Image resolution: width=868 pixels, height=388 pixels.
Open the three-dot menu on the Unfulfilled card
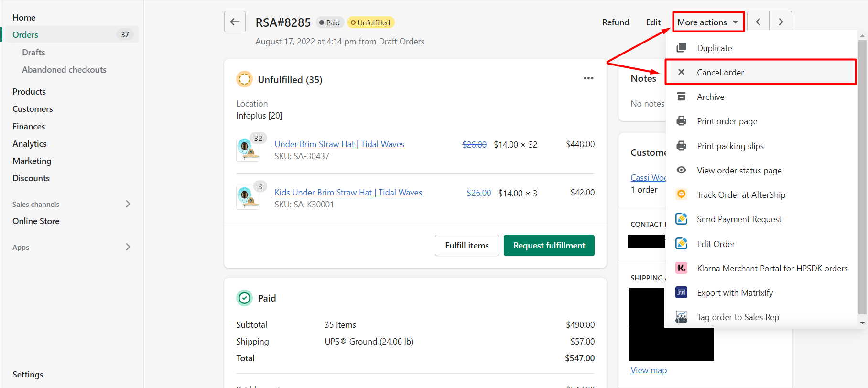click(588, 78)
